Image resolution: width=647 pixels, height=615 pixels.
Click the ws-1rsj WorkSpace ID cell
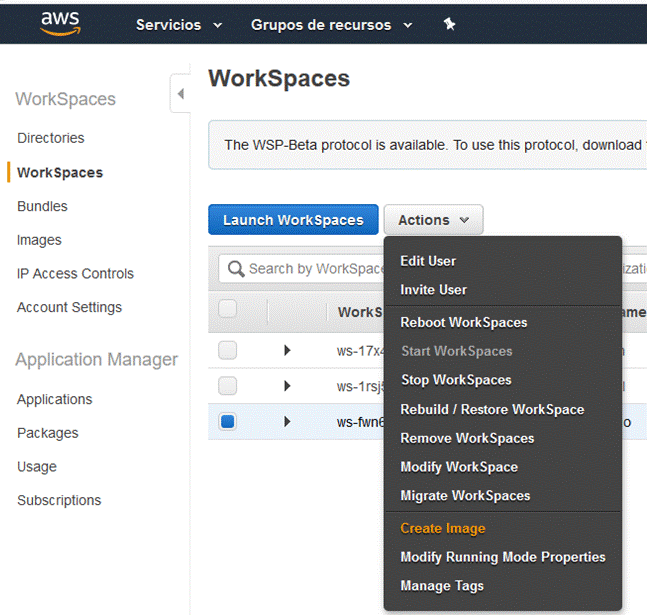point(360,386)
